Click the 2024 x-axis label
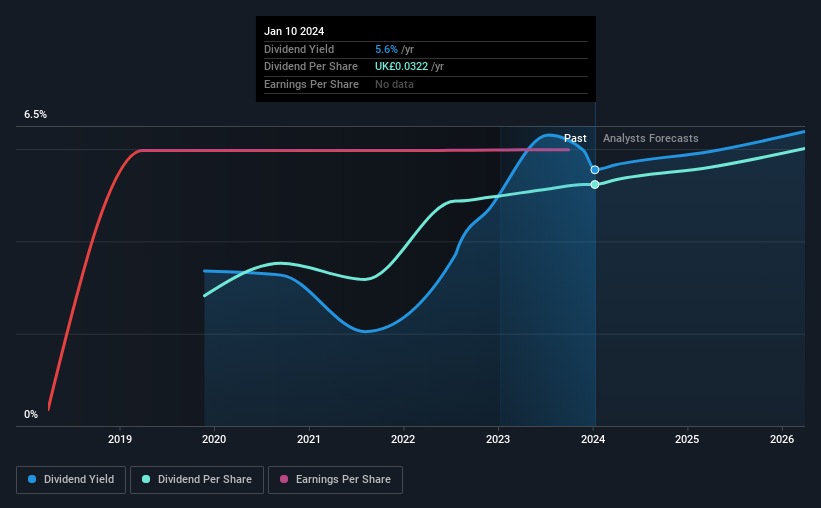Image resolution: width=821 pixels, height=508 pixels. click(x=593, y=439)
